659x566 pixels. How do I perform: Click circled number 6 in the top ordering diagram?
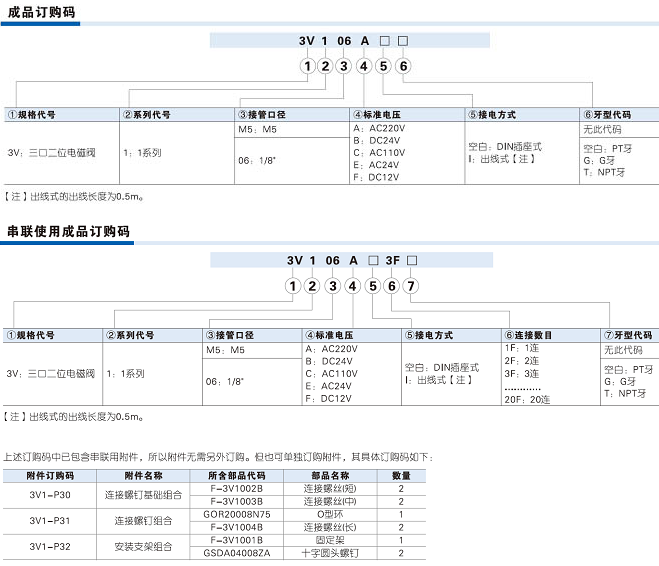pos(403,66)
